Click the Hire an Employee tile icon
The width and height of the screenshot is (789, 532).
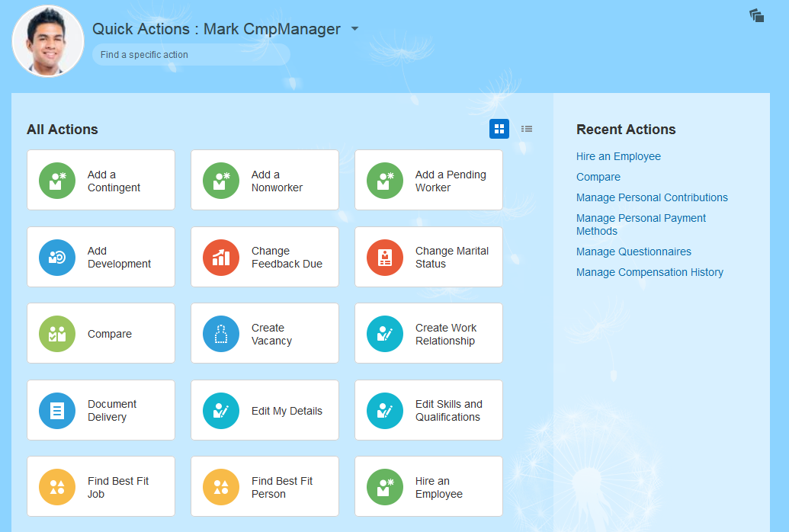coord(385,487)
